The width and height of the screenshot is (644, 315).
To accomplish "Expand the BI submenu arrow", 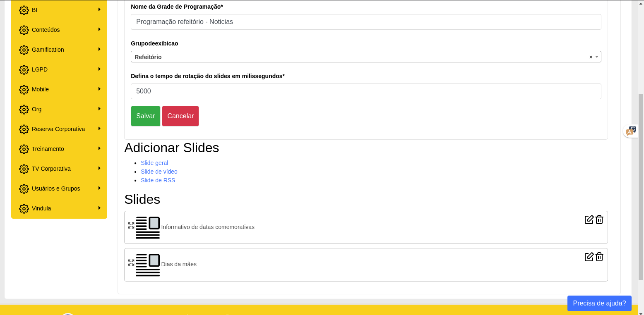I will [99, 10].
